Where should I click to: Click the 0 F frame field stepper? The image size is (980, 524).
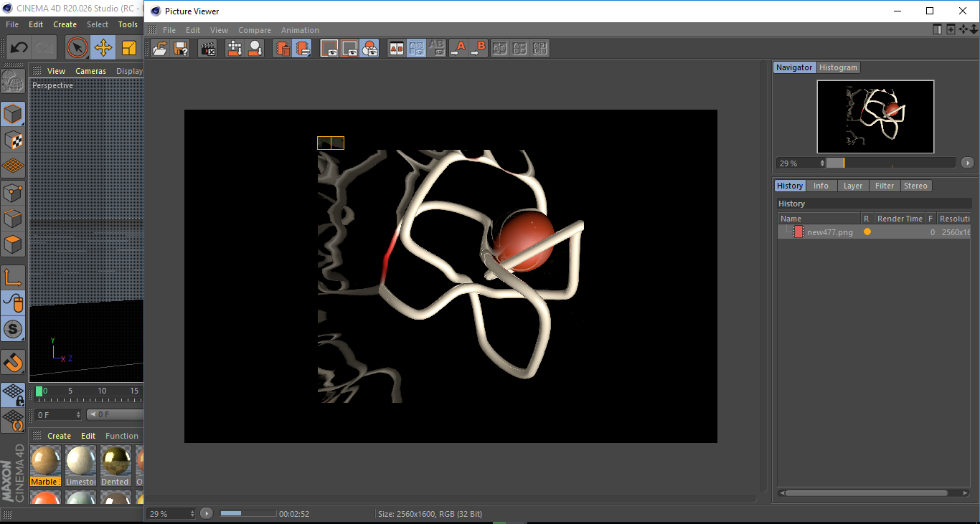point(78,414)
